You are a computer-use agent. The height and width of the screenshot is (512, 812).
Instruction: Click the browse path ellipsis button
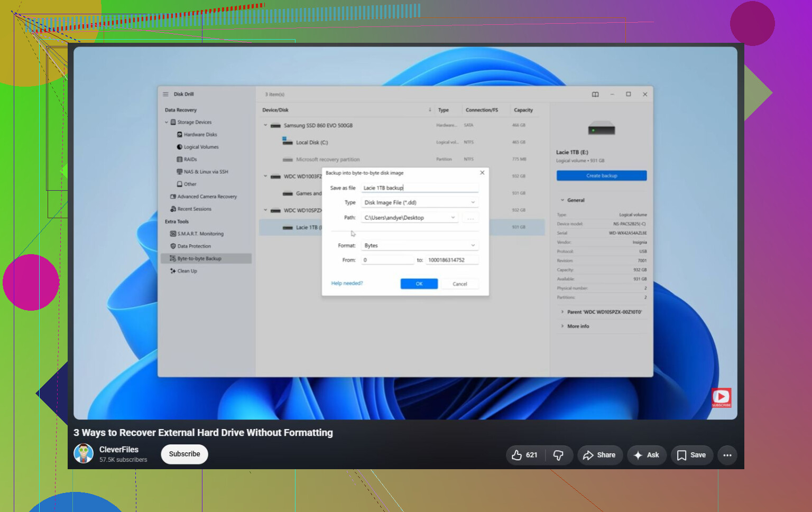[470, 218]
